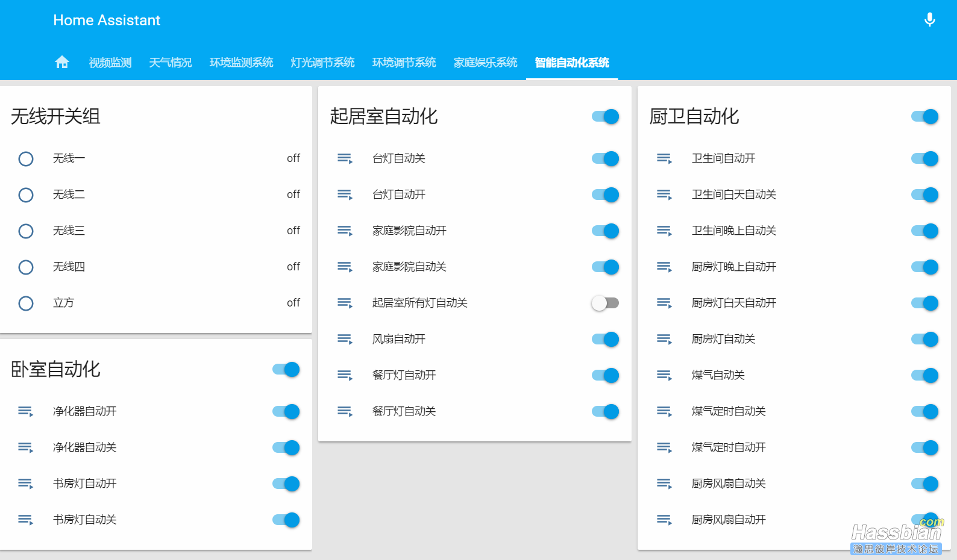Click the off state of 无线四

click(293, 267)
